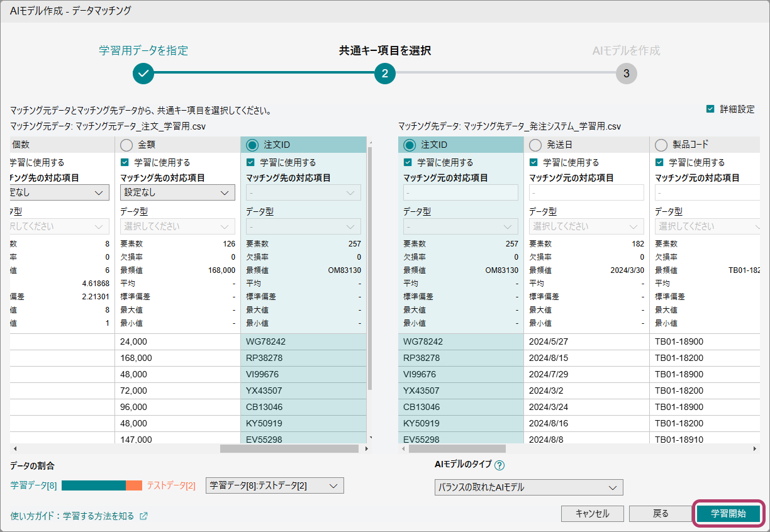Click left scrollbar right arrow of source table
The width and height of the screenshot is (770, 532).
[366, 449]
